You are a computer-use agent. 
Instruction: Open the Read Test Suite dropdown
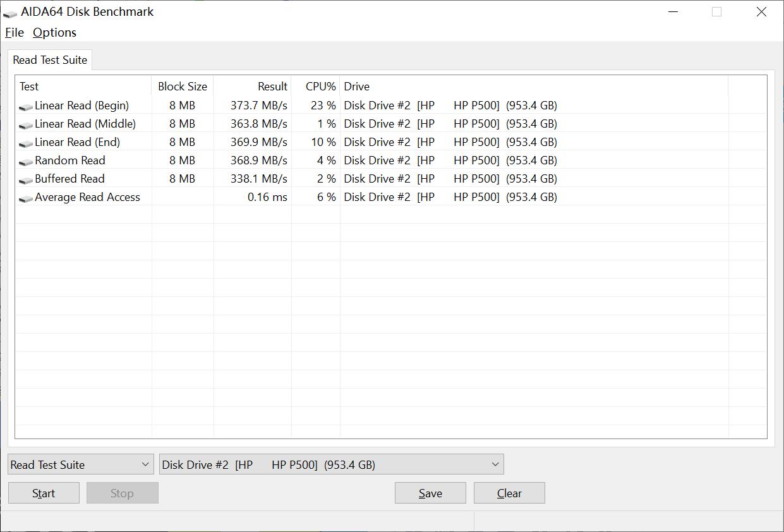pyautogui.click(x=80, y=464)
